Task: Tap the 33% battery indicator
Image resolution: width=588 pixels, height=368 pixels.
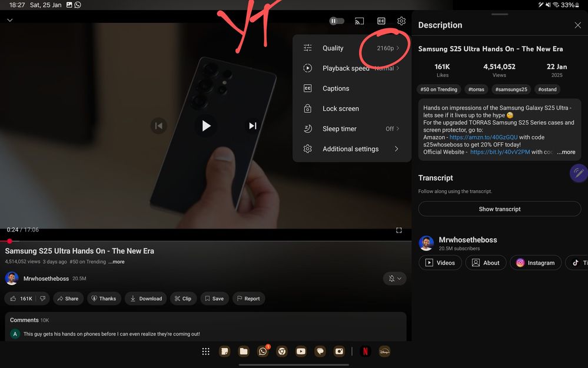Action: coord(570,5)
